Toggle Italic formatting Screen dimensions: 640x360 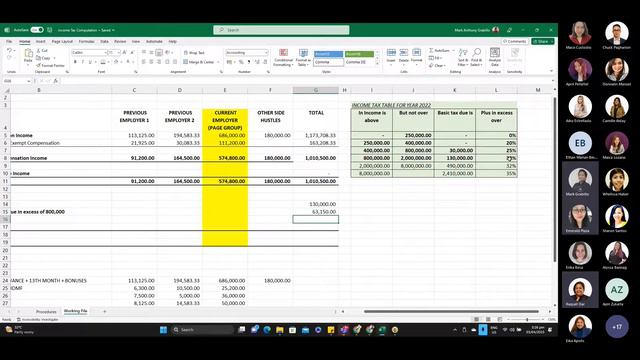[x=82, y=62]
